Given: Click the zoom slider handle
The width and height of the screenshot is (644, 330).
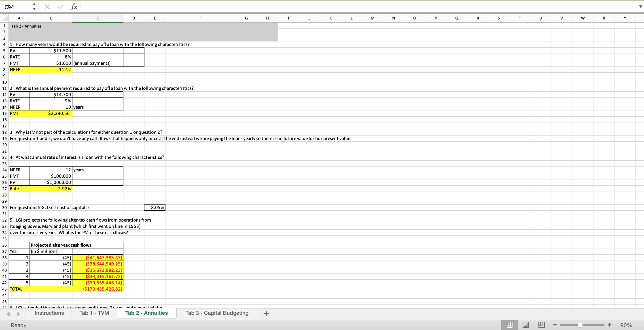Looking at the screenshot, I should pyautogui.click(x=580, y=325).
